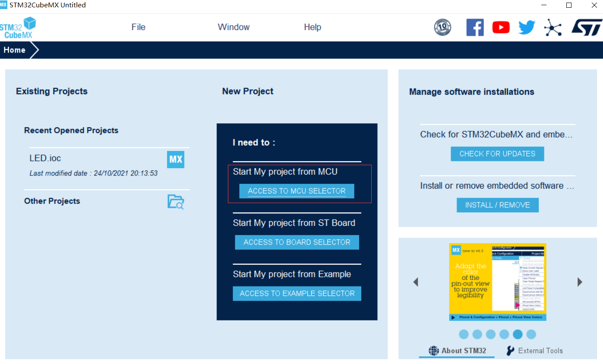Click ACCESS TO EXAMPLE SELECTOR button
This screenshot has height=364, width=603.
pos(297,294)
